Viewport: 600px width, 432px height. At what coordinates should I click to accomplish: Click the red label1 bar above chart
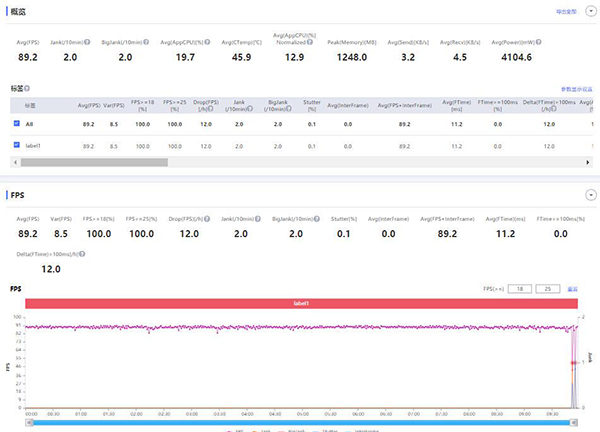click(300, 303)
